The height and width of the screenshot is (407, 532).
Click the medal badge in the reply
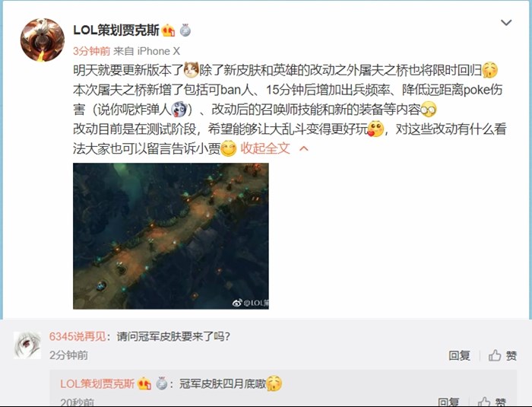coord(161,383)
